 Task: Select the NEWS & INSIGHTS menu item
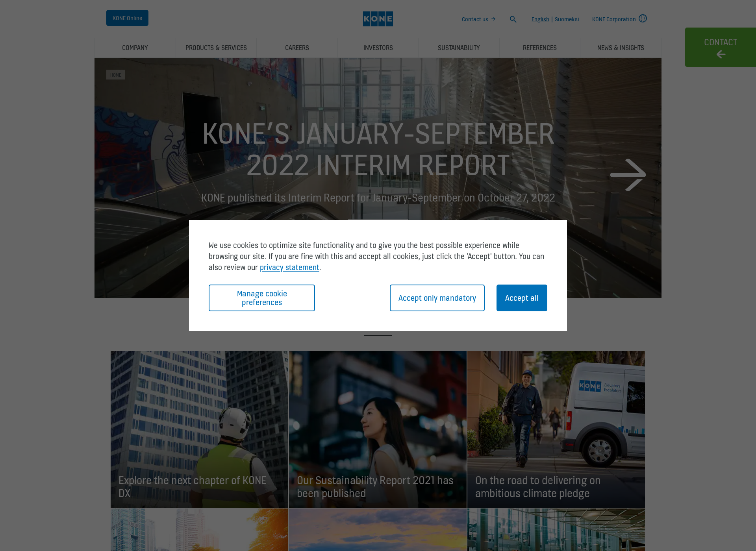click(x=621, y=47)
